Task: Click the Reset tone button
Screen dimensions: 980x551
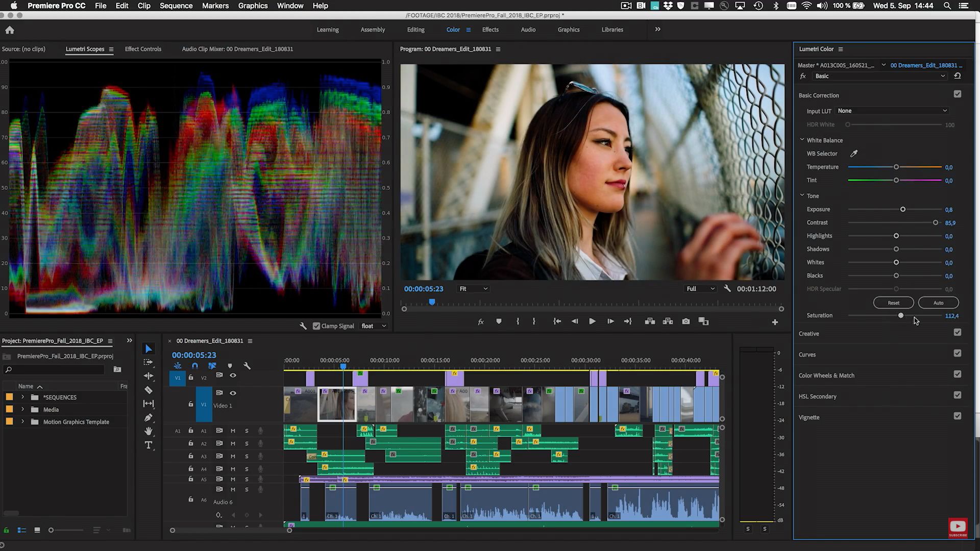Action: tap(893, 303)
